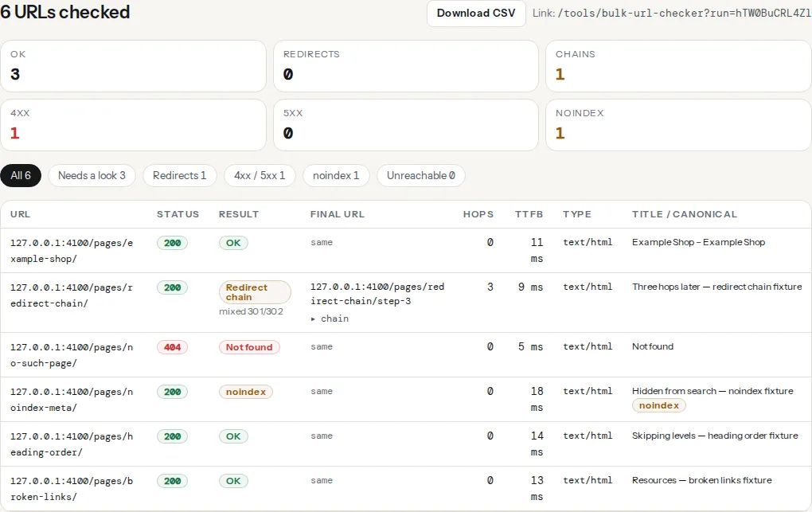Click the Skipping levels heading order title
The image size is (812, 512).
click(x=715, y=436)
